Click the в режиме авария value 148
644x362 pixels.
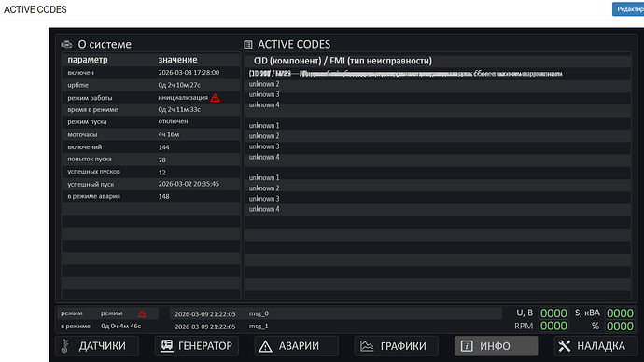[x=163, y=196]
